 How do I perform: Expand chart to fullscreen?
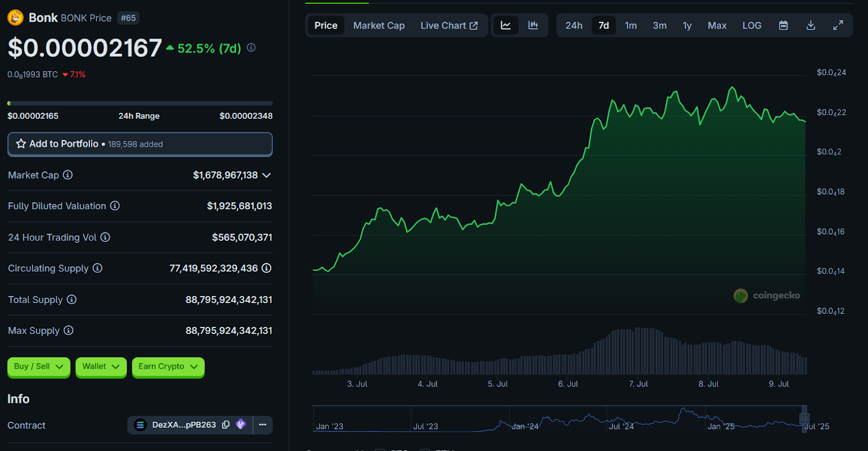point(838,25)
